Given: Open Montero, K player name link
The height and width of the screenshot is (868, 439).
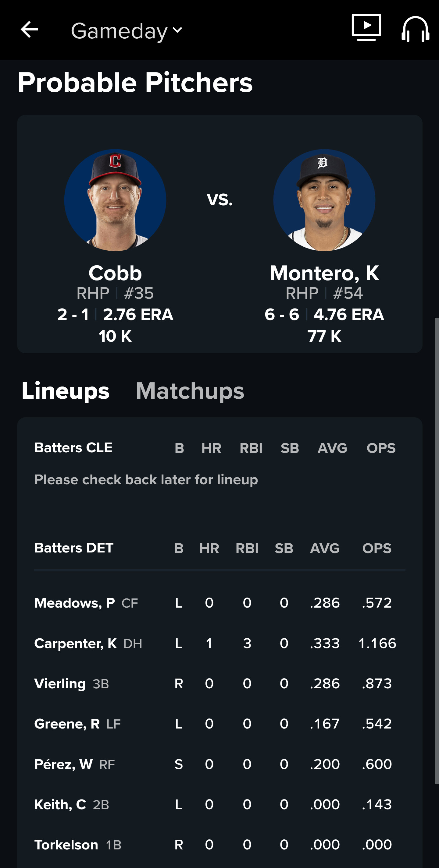Looking at the screenshot, I should [324, 273].
